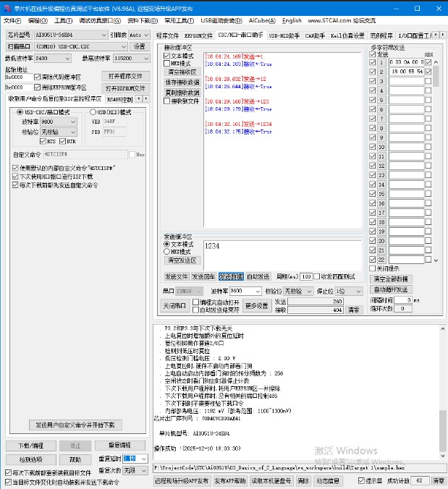
Task: Open the 调试仿真接口(G) menu
Action: pos(100,20)
